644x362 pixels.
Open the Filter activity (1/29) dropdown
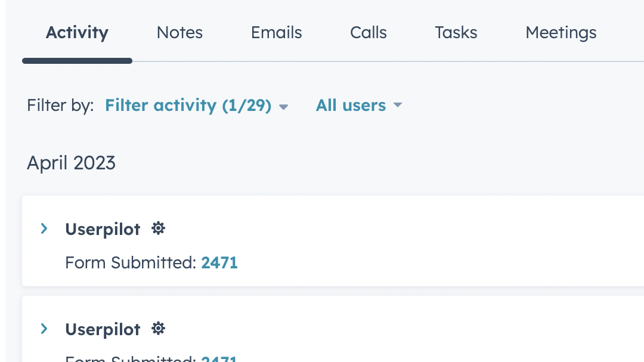pos(188,105)
